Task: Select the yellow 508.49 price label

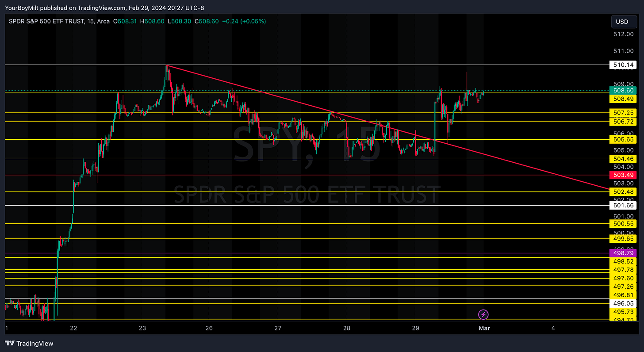Action: point(623,99)
